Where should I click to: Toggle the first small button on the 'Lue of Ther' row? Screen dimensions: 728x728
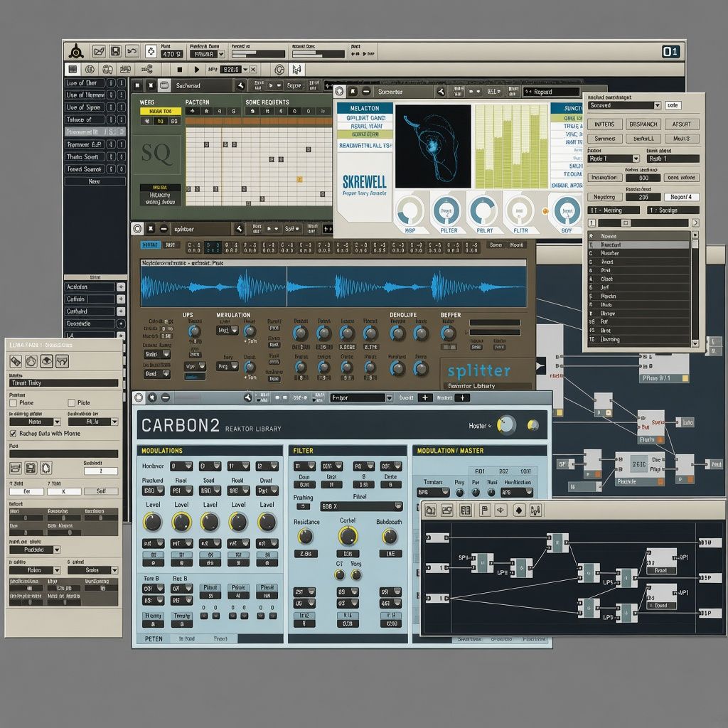[x=111, y=82]
